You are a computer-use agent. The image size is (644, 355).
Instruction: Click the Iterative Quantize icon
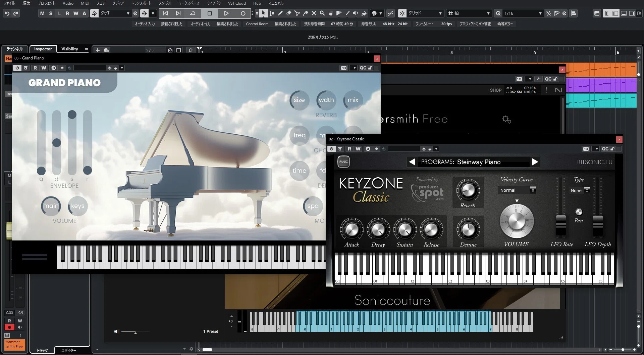548,13
